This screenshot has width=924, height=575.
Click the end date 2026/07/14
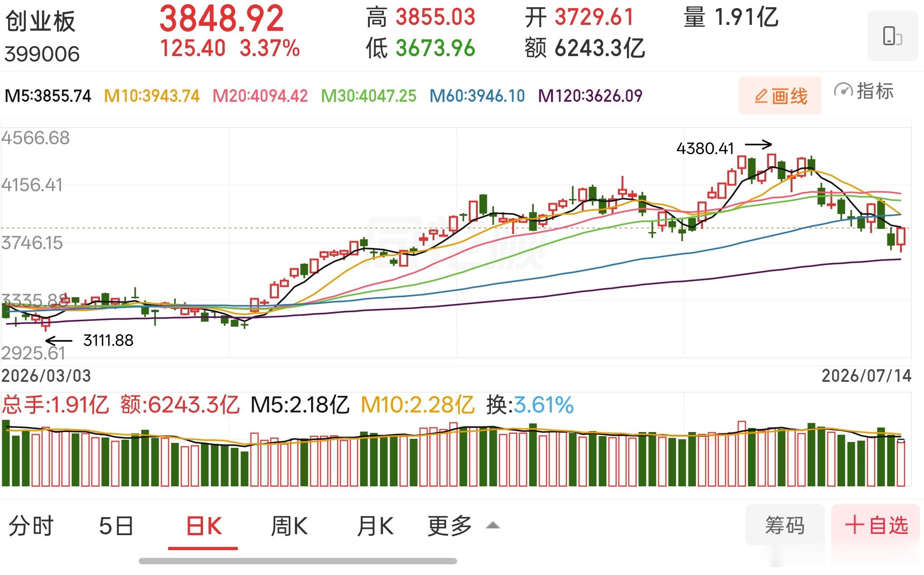coord(866,376)
